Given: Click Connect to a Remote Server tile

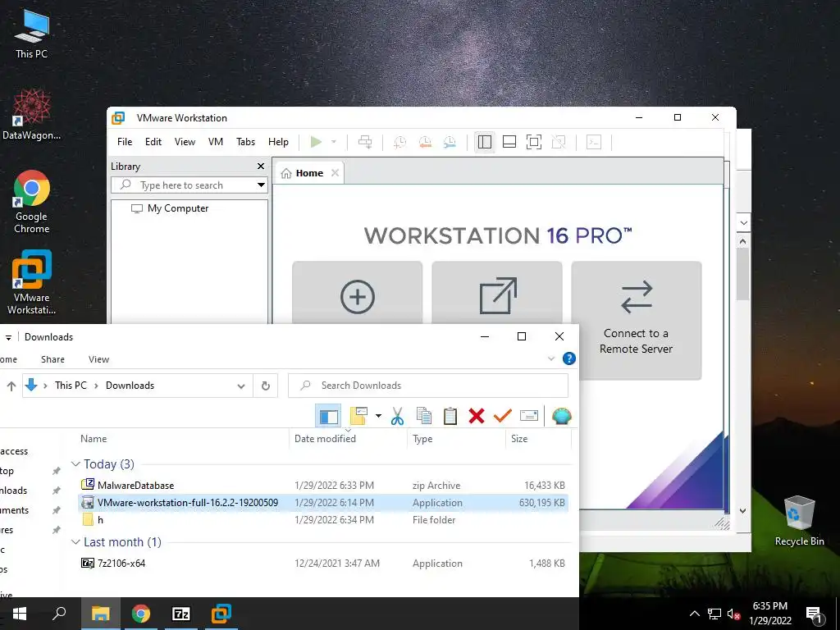Looking at the screenshot, I should (x=637, y=321).
